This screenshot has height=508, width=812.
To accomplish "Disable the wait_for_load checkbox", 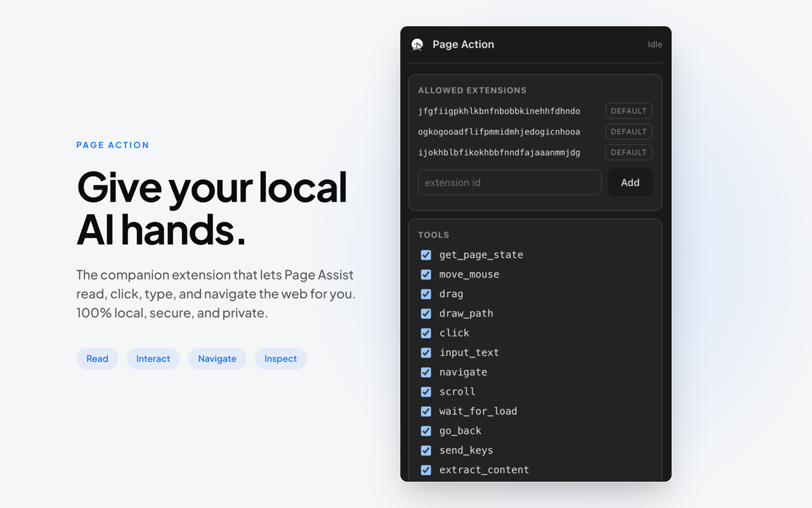I will pyautogui.click(x=426, y=411).
